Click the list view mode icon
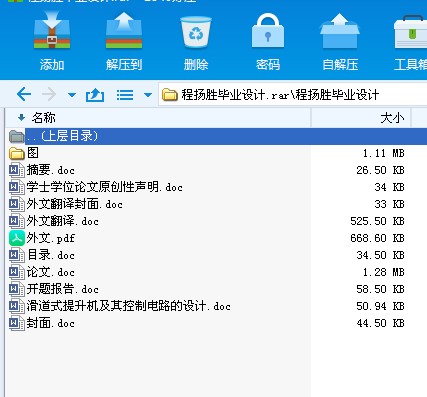Viewport: 427px width, 397px height. coord(125,95)
